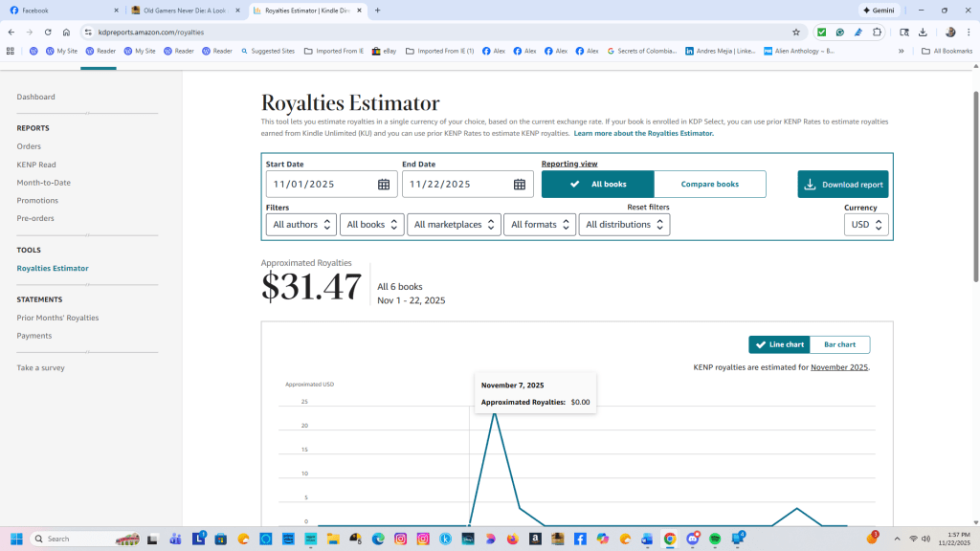This screenshot has height=551, width=980.
Task: Click the Download report button
Action: (x=842, y=183)
